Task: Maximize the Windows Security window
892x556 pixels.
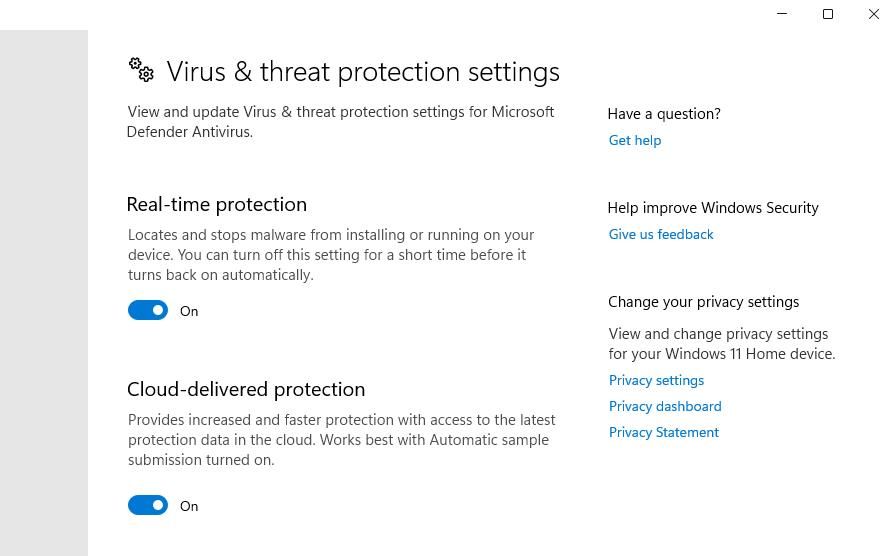Action: [828, 14]
